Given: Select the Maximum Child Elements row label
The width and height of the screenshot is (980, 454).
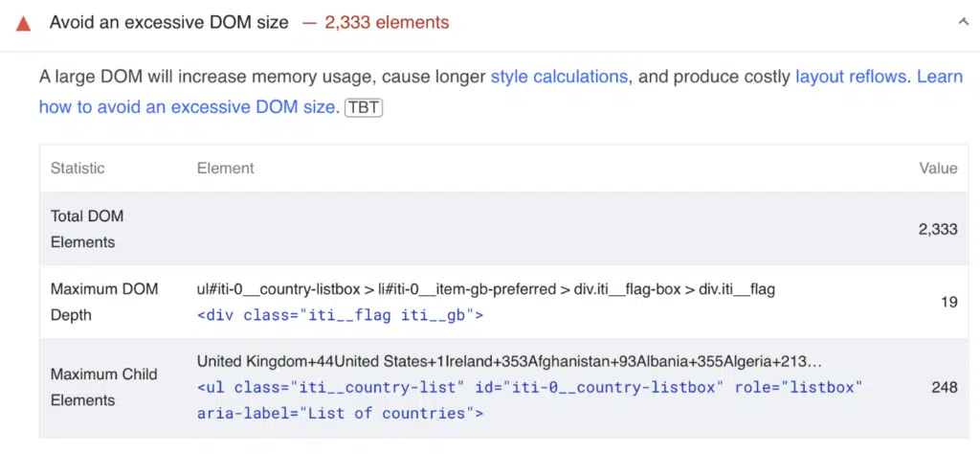Looking at the screenshot, I should click(x=103, y=387).
